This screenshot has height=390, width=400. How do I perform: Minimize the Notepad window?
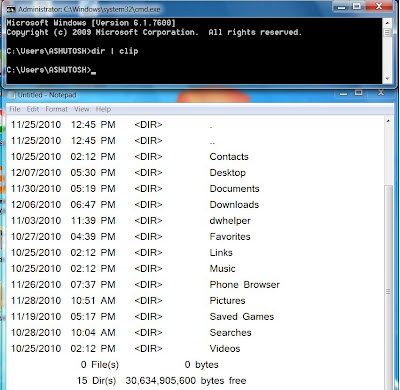pyautogui.click(x=343, y=93)
